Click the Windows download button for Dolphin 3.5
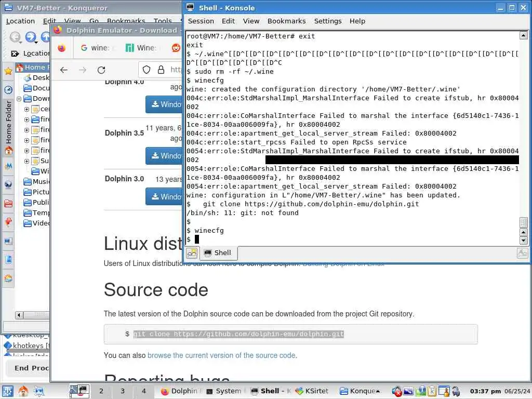The height and width of the screenshot is (399, 532). (x=164, y=156)
